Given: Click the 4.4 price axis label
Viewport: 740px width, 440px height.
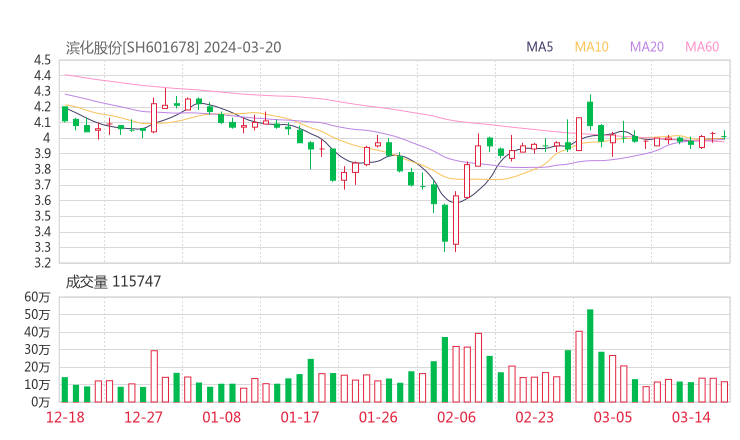Looking at the screenshot, I should (42, 76).
